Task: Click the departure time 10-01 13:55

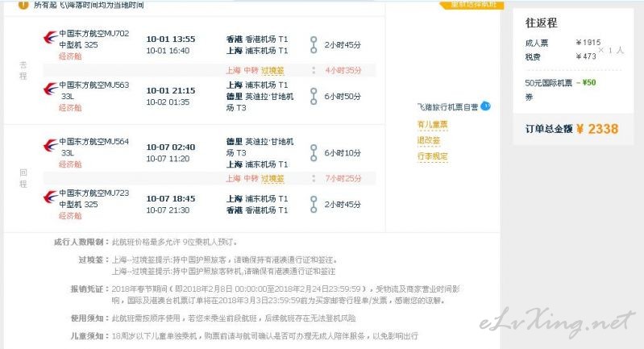Action: coord(171,39)
